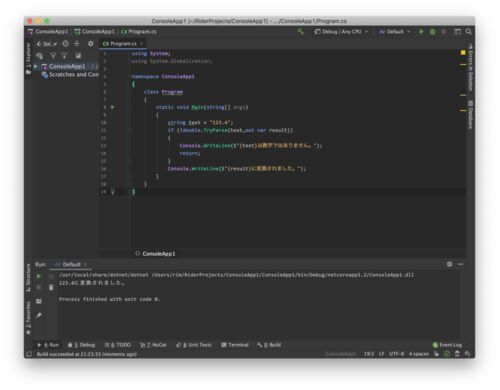Open the 4: Run tool window button

(48, 345)
